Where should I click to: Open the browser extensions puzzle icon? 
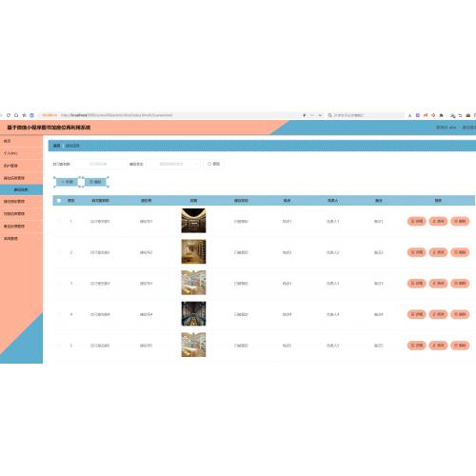coord(441,115)
